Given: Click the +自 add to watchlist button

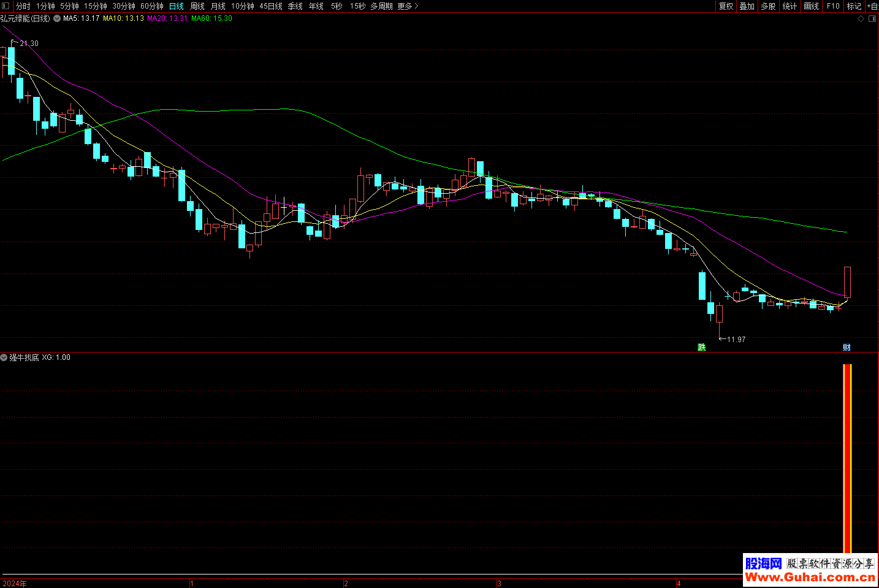Looking at the screenshot, I should [872, 6].
